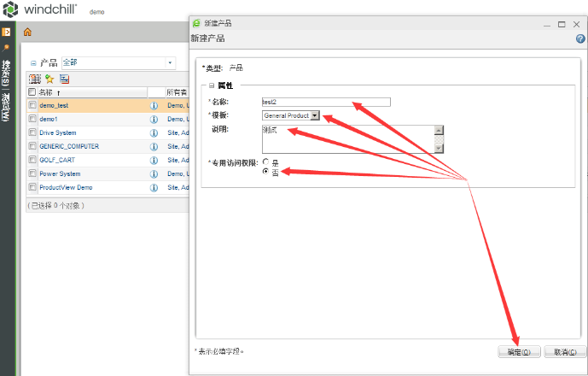Collapse the 属性 section expander
The image size is (588, 376).
[210, 85]
